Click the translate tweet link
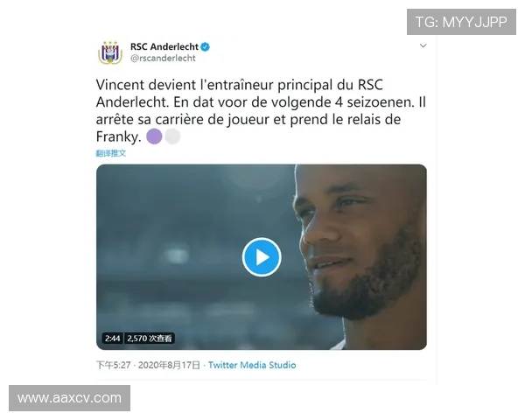The height and width of the screenshot is (420, 525). pyautogui.click(x=111, y=153)
